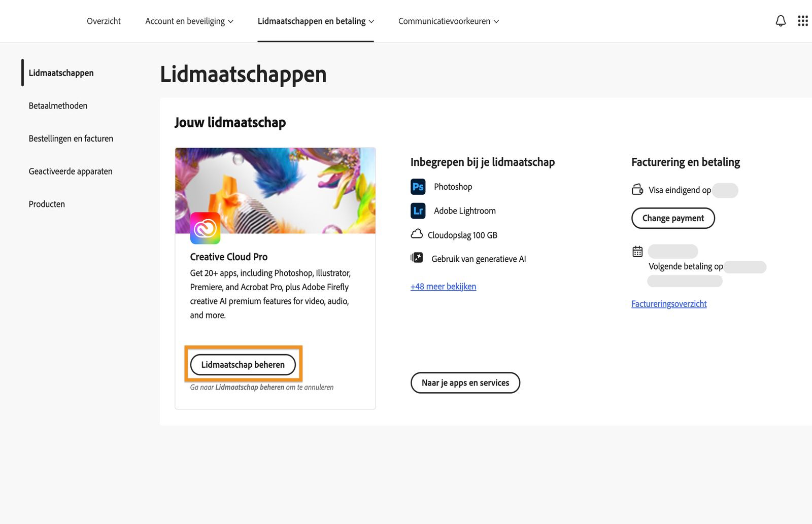The height and width of the screenshot is (524, 812).
Task: Click the Photoshop Ps icon
Action: pos(418,187)
